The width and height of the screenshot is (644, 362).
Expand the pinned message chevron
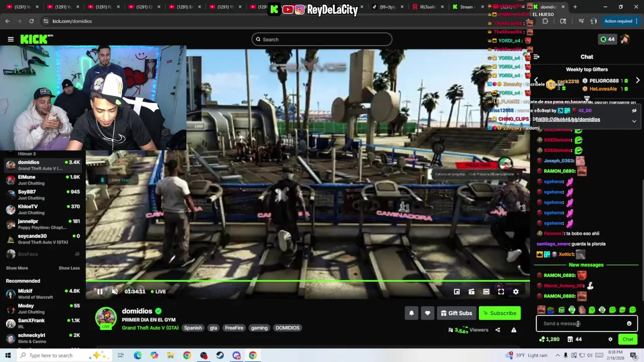tap(634, 121)
